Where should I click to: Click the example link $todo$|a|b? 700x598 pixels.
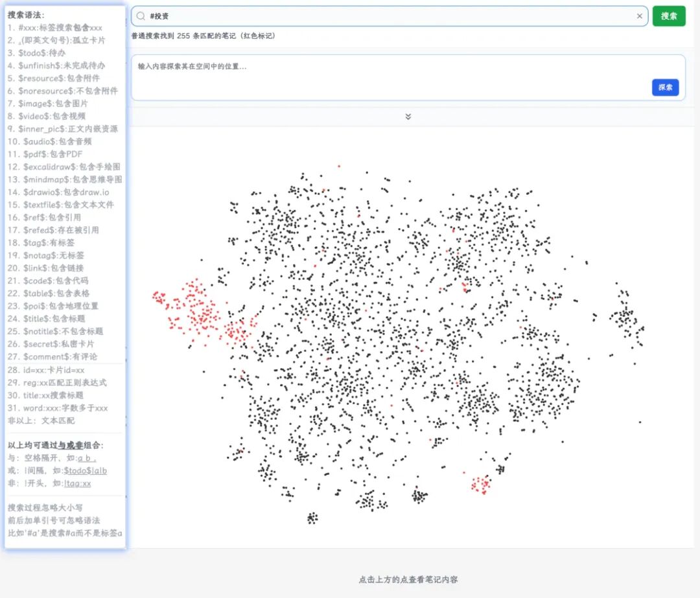86,471
